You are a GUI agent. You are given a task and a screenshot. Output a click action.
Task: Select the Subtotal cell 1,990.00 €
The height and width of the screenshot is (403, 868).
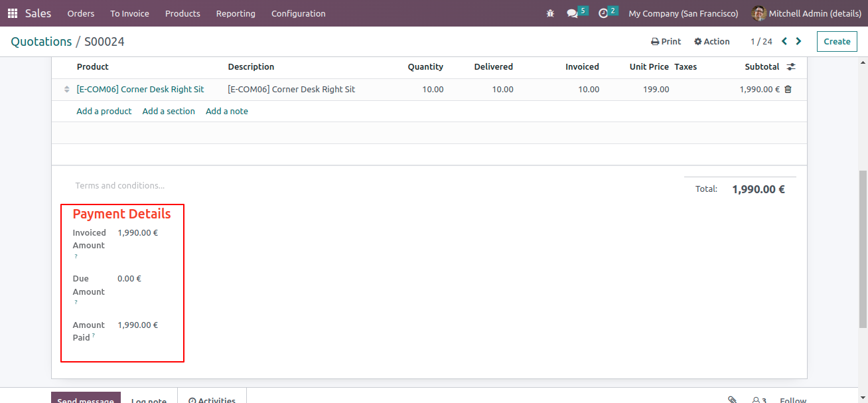click(760, 89)
